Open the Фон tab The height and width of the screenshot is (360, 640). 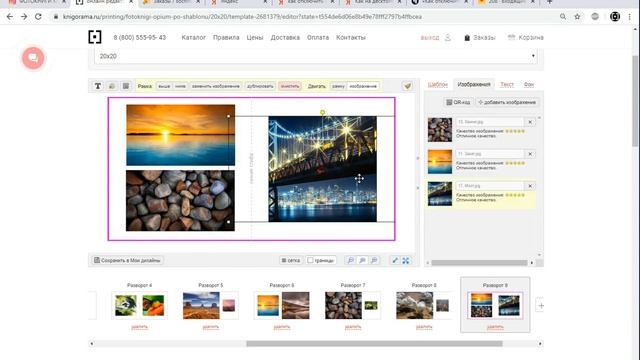tap(529, 84)
